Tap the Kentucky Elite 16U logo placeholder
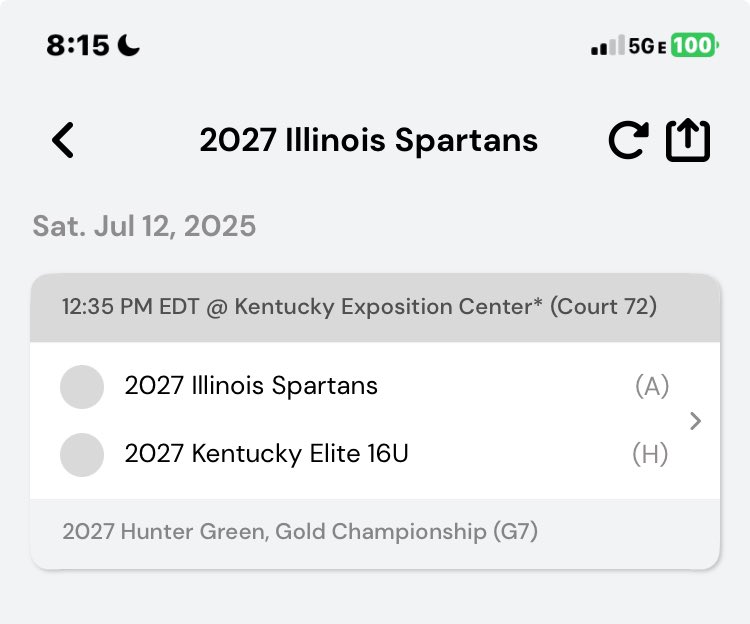Viewport: 750px width, 624px height. click(82, 454)
